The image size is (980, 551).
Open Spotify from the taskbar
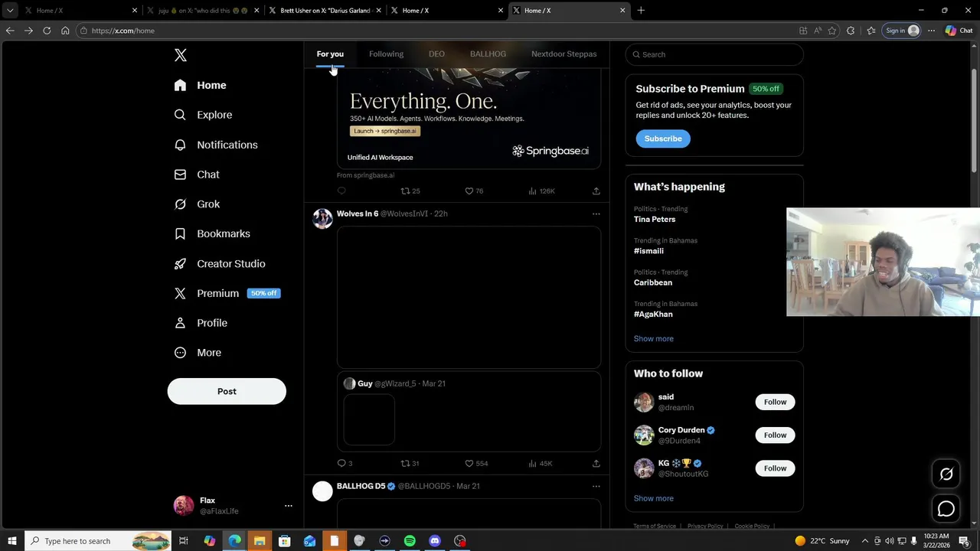(410, 541)
